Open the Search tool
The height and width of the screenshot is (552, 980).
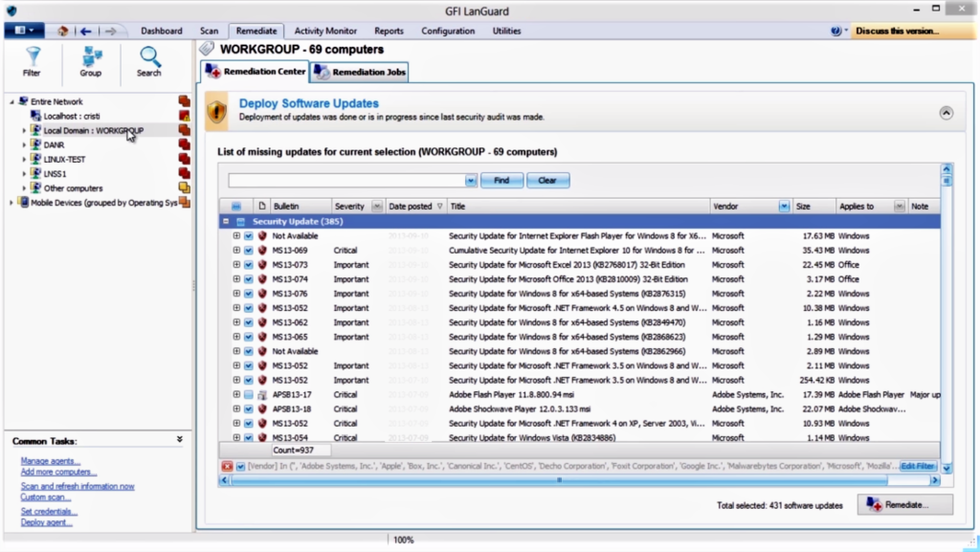point(148,62)
